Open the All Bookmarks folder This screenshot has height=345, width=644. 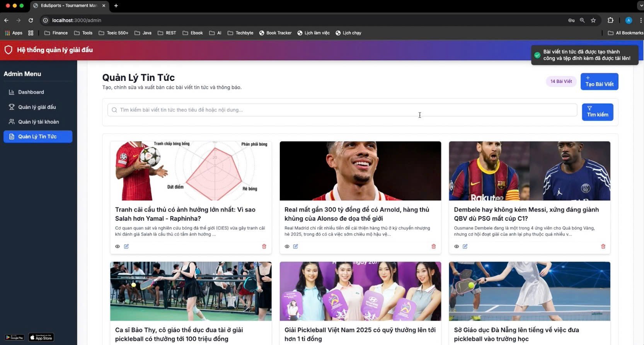click(x=625, y=33)
